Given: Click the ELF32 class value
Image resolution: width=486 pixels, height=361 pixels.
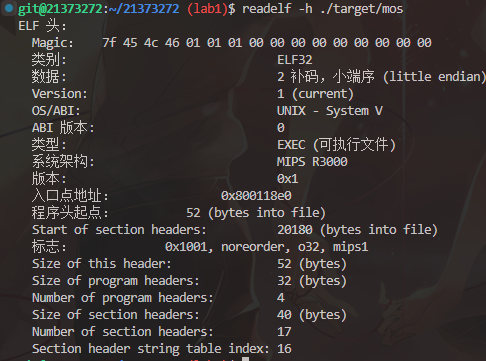Looking at the screenshot, I should pos(295,60).
